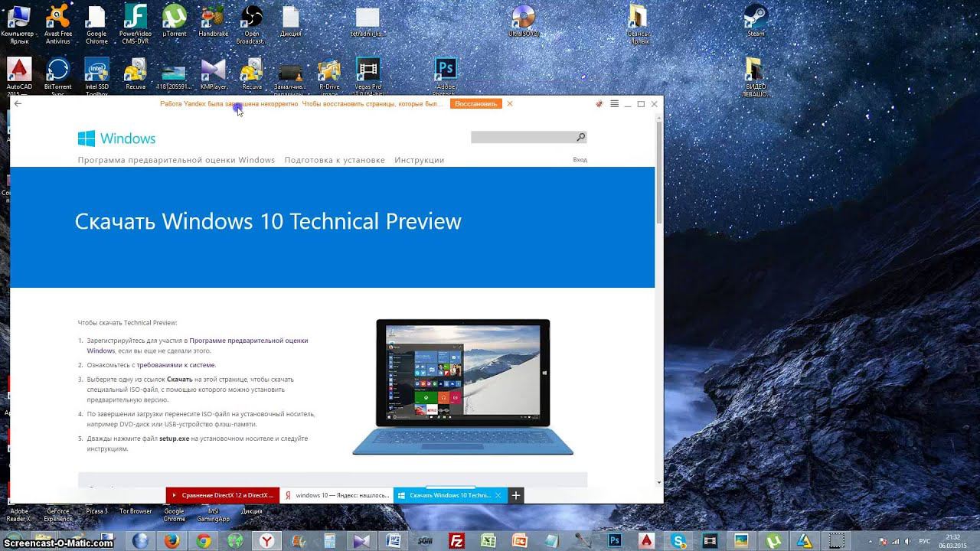Click the laptop image on the page

pos(463,387)
